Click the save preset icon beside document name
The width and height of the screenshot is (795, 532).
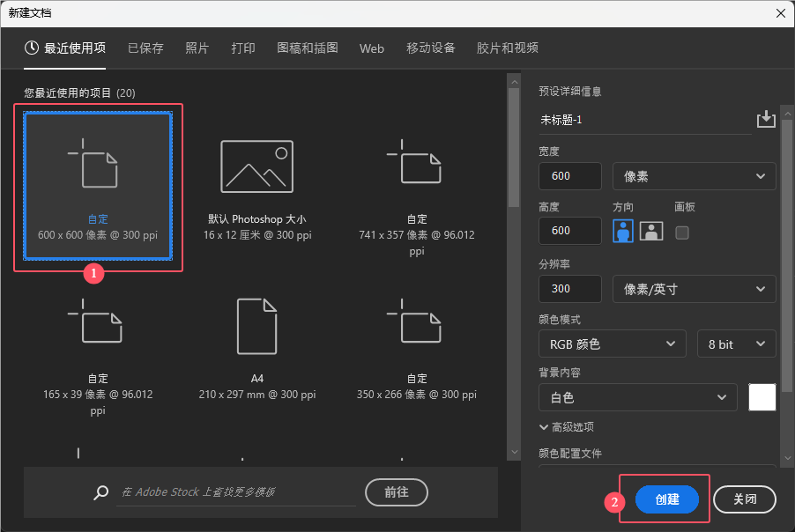pos(766,120)
